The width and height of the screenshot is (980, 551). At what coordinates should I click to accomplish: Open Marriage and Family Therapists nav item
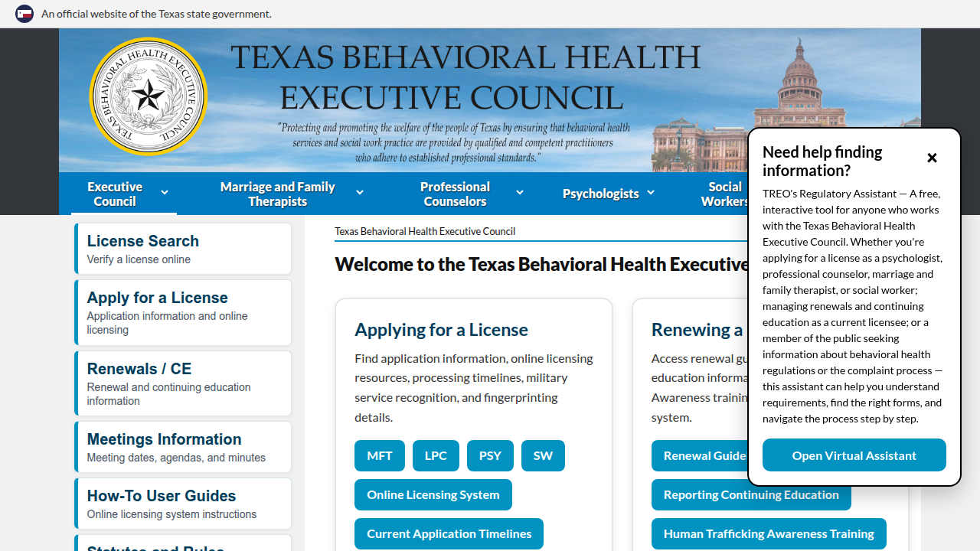coord(278,194)
